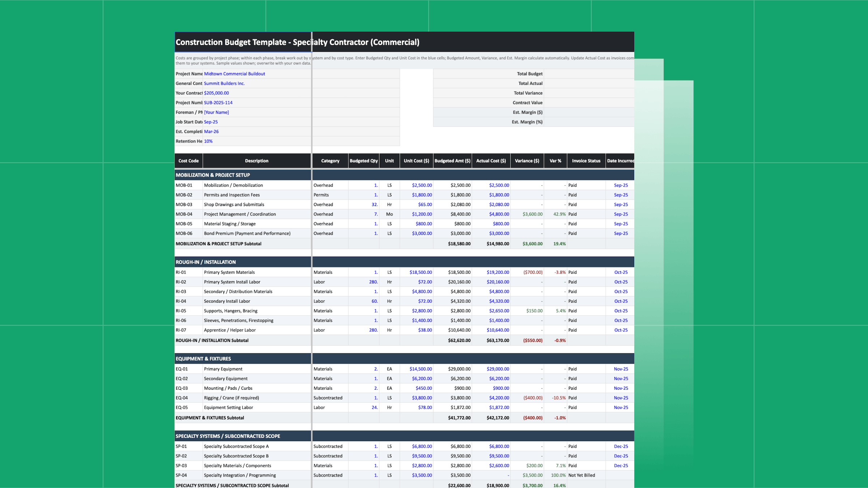Screen dimensions: 868x488
Task: Select cost code 'MOB-01'
Action: point(184,185)
